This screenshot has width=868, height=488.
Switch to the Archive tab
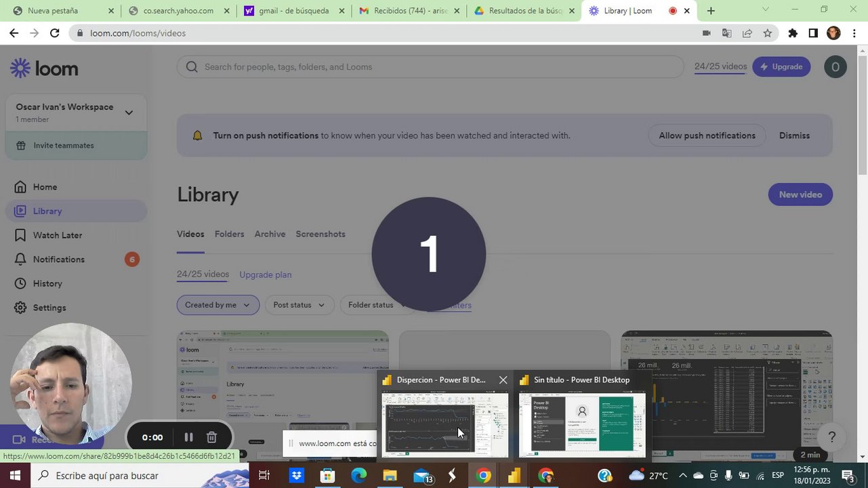click(270, 234)
